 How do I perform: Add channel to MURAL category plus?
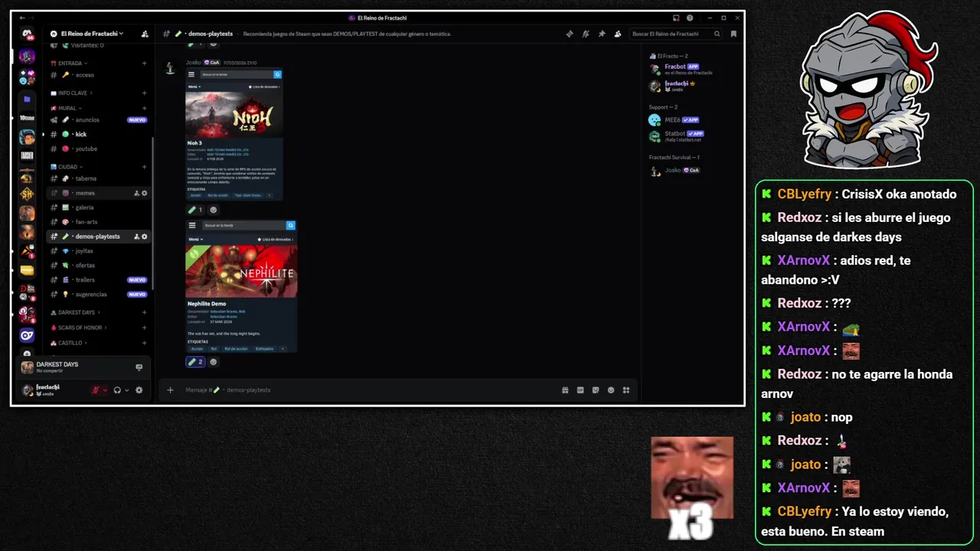(x=144, y=108)
